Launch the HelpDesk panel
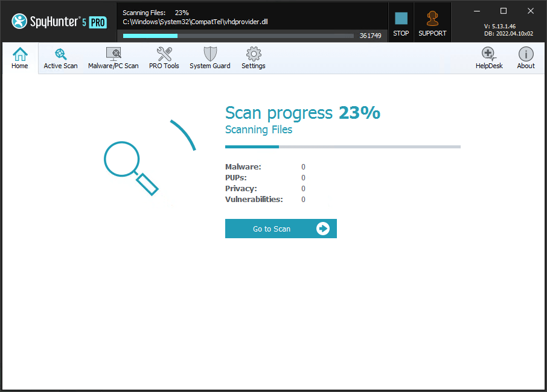The width and height of the screenshot is (547, 392). (489, 58)
